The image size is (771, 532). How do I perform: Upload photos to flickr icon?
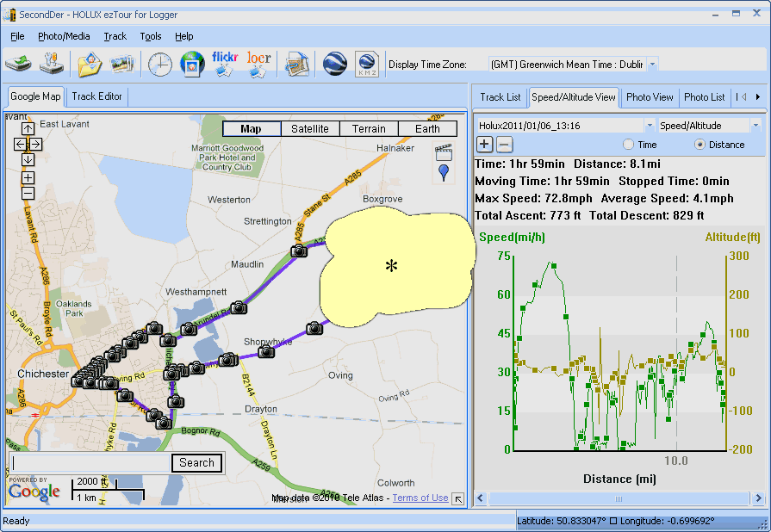point(225,64)
